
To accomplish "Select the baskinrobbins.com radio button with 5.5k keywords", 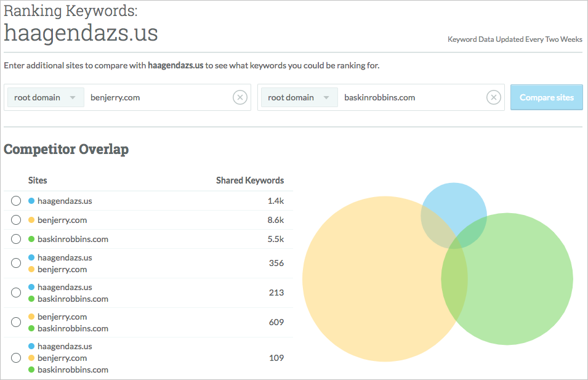I will [x=16, y=239].
